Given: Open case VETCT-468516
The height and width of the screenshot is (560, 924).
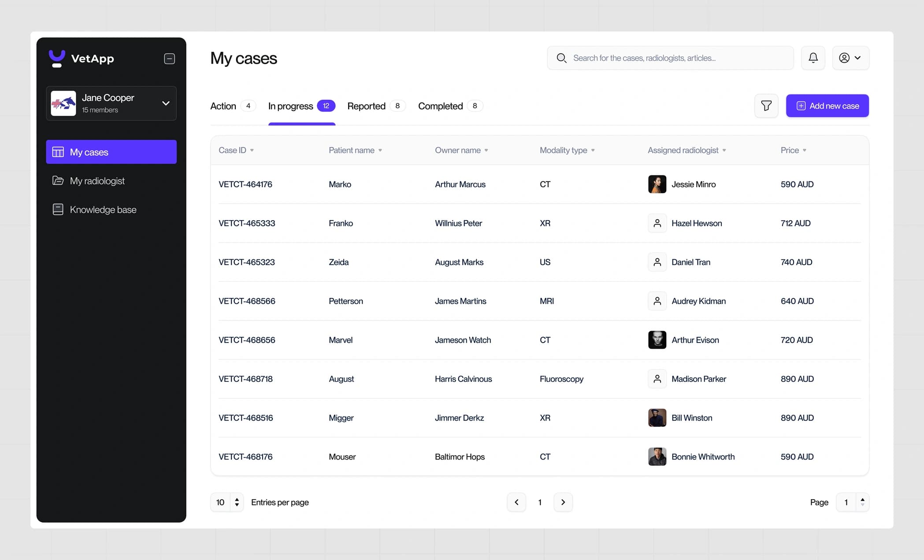Looking at the screenshot, I should [x=246, y=418].
